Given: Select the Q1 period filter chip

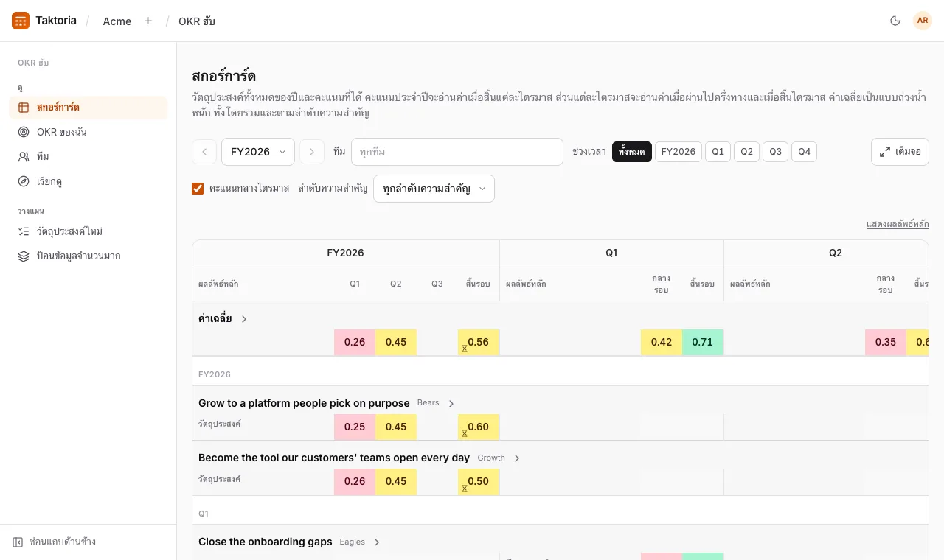Looking at the screenshot, I should tap(718, 152).
